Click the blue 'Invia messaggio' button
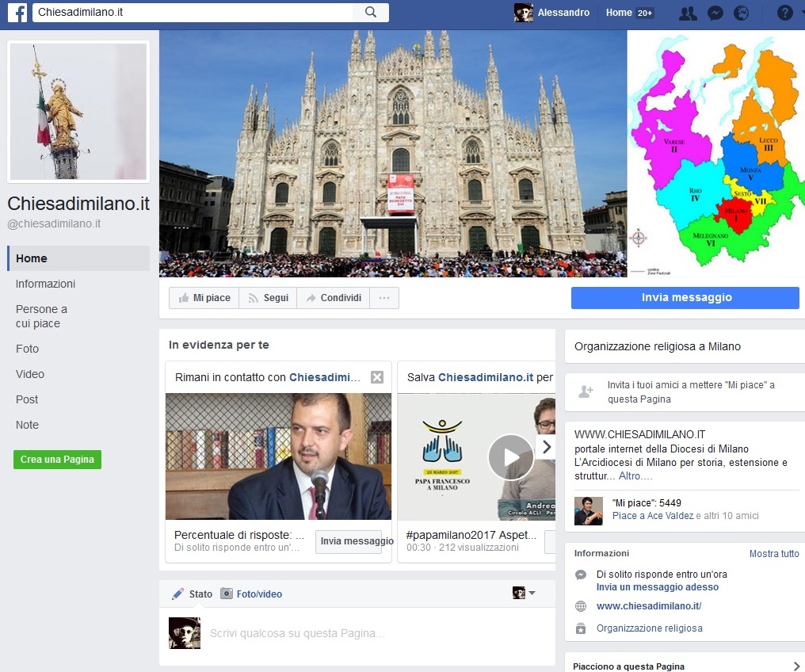Viewport: 805px width, 672px height. pos(685,298)
